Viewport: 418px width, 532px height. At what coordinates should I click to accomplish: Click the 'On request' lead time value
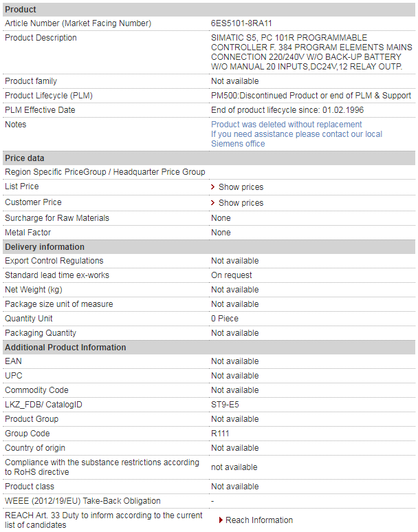[231, 275]
